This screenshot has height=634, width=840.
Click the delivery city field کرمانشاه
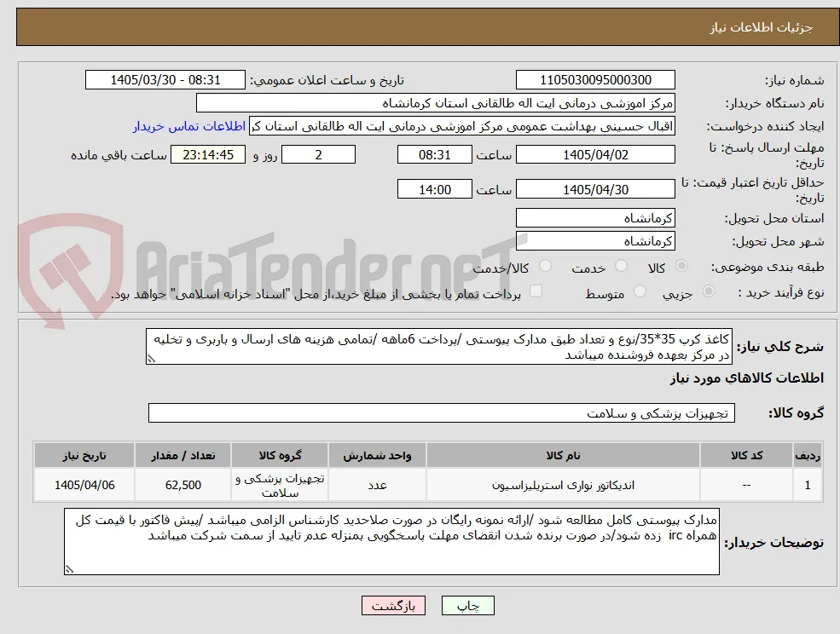point(595,241)
